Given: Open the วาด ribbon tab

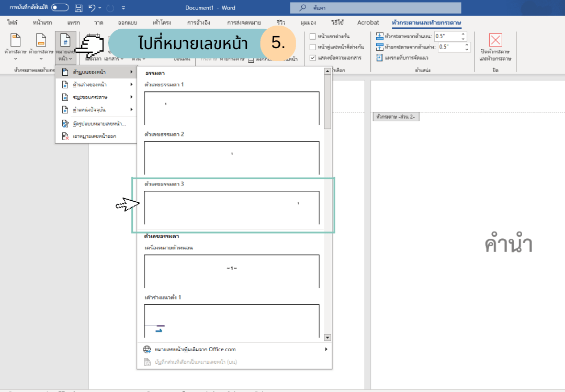Looking at the screenshot, I should (99, 22).
